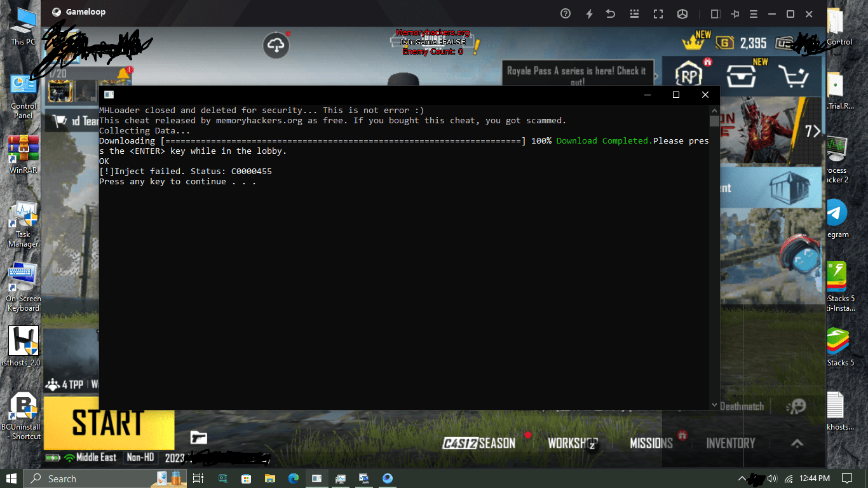The height and width of the screenshot is (488, 868).
Task: Open the RP Royale Pass icon
Action: point(688,76)
